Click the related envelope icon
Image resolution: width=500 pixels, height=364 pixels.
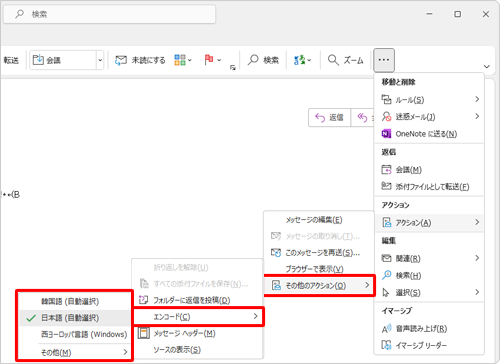click(x=386, y=258)
